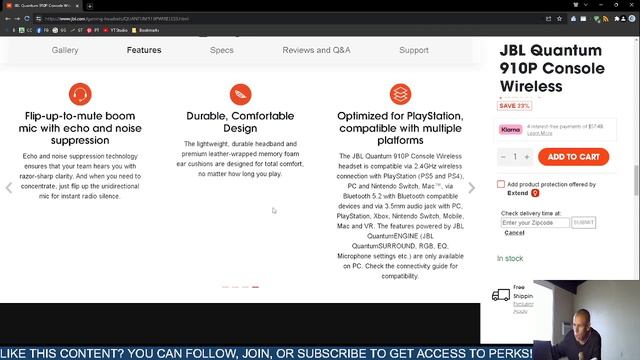640x360 pixels.
Task: Switch to the Features tab
Action: point(144,50)
